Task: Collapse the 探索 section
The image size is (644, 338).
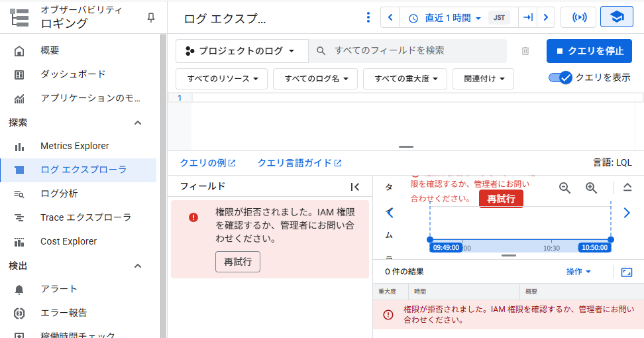Action: 138,123
